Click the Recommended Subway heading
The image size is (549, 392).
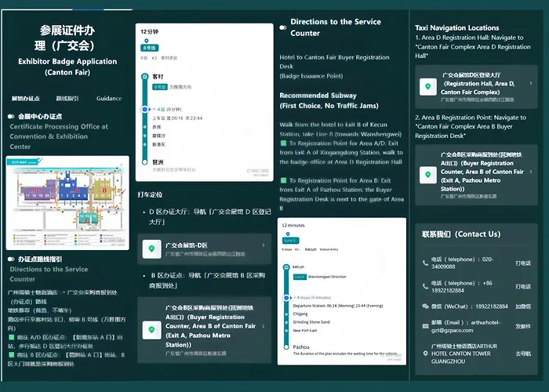click(x=329, y=100)
